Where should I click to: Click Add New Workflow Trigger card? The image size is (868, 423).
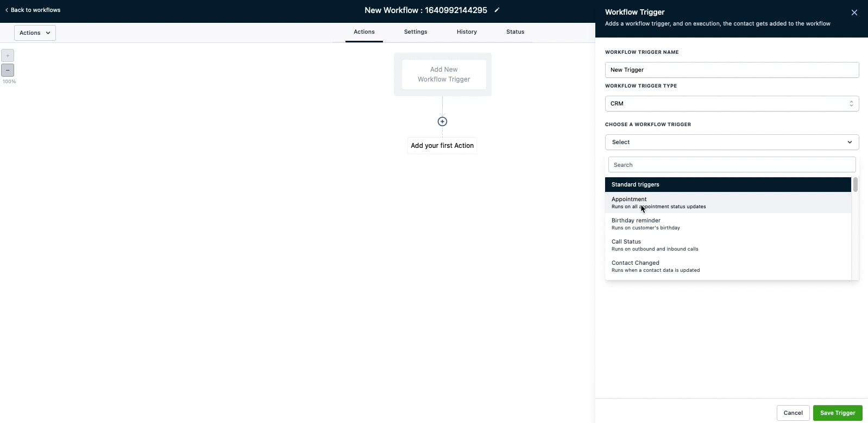tap(443, 74)
